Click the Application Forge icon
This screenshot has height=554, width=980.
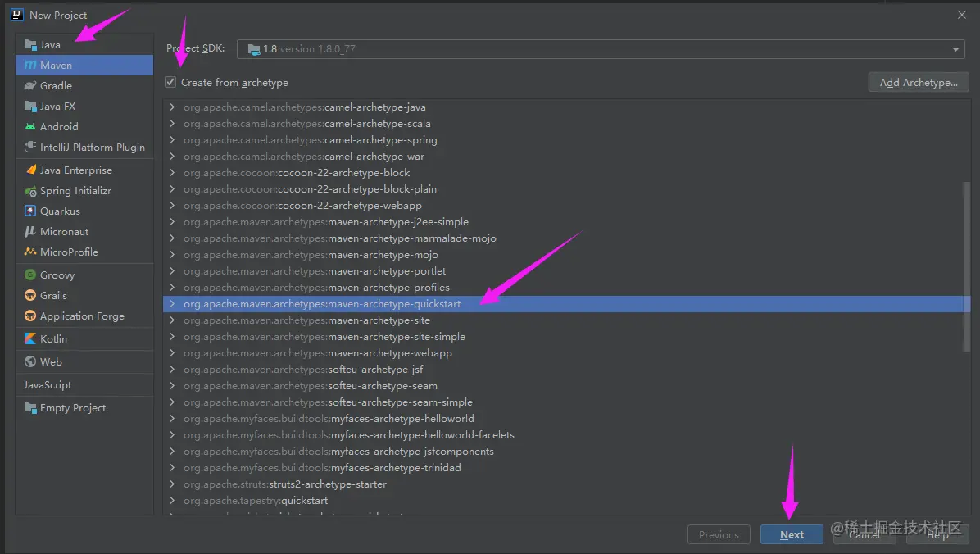pos(30,316)
